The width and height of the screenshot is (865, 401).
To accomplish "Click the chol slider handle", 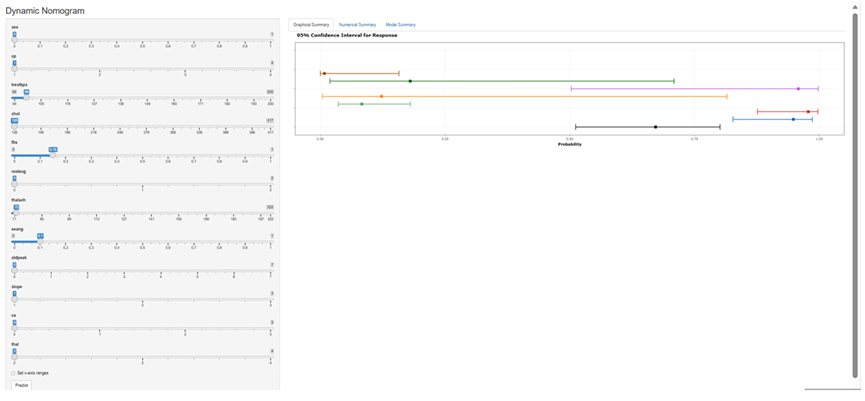I will (x=14, y=127).
